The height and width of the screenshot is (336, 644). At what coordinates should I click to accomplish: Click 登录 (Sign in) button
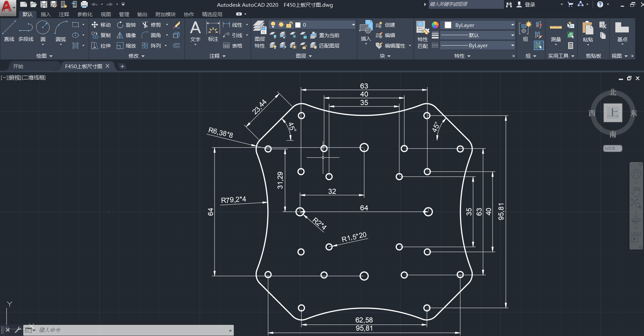pos(526,4)
